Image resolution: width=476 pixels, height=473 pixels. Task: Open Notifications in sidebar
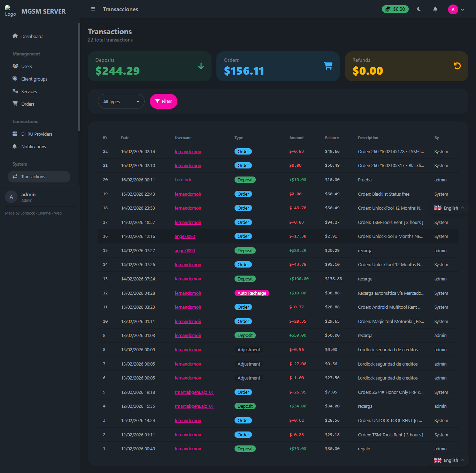(x=33, y=147)
